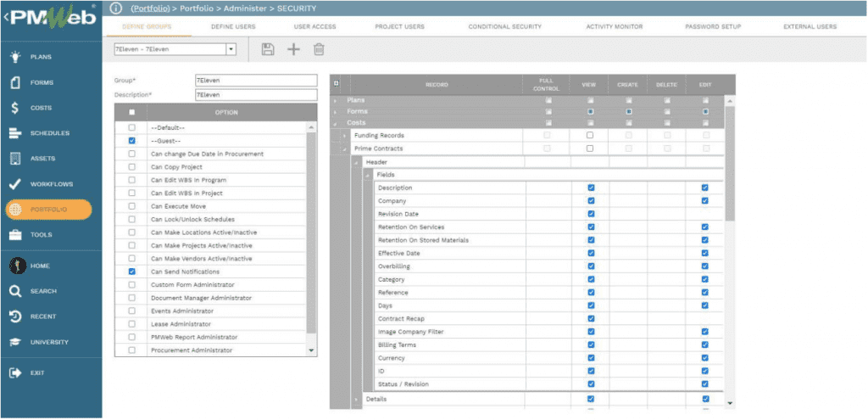Check the Can Execute Move checkbox
The height and width of the screenshot is (420, 868).
click(131, 206)
